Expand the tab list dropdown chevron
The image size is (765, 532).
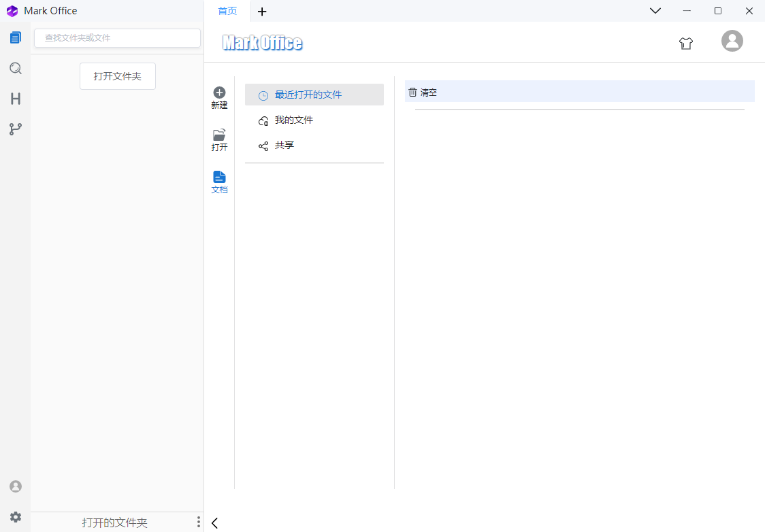655,11
